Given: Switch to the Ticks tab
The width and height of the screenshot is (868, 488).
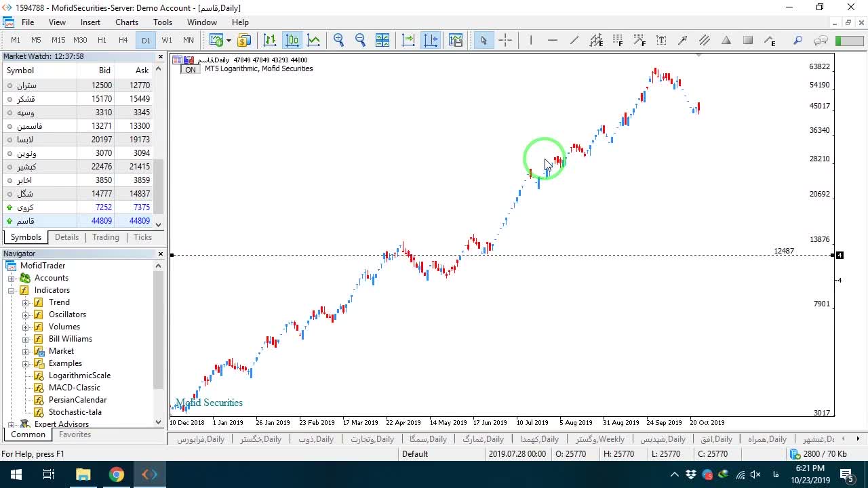Looking at the screenshot, I should (142, 237).
